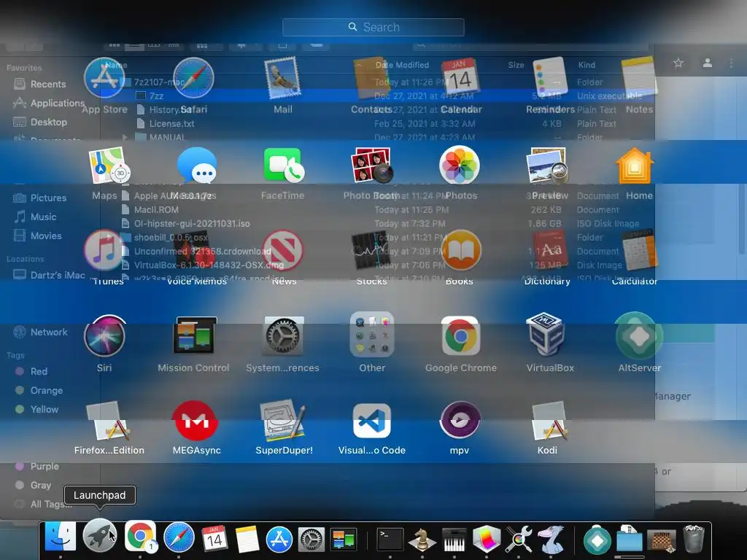Click App Store in the Dock

coord(279,540)
